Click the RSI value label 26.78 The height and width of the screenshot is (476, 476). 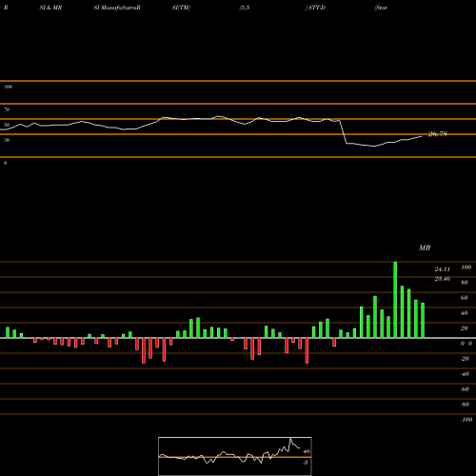point(438,134)
